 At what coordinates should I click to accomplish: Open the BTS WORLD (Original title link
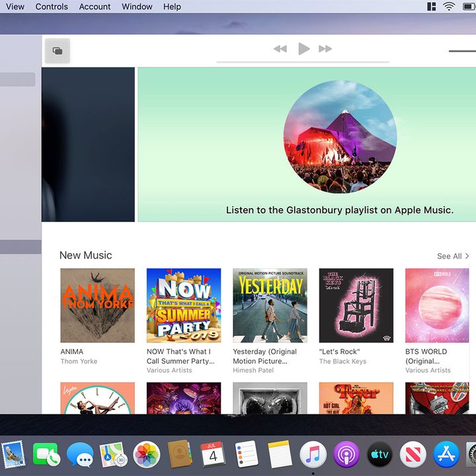426,356
